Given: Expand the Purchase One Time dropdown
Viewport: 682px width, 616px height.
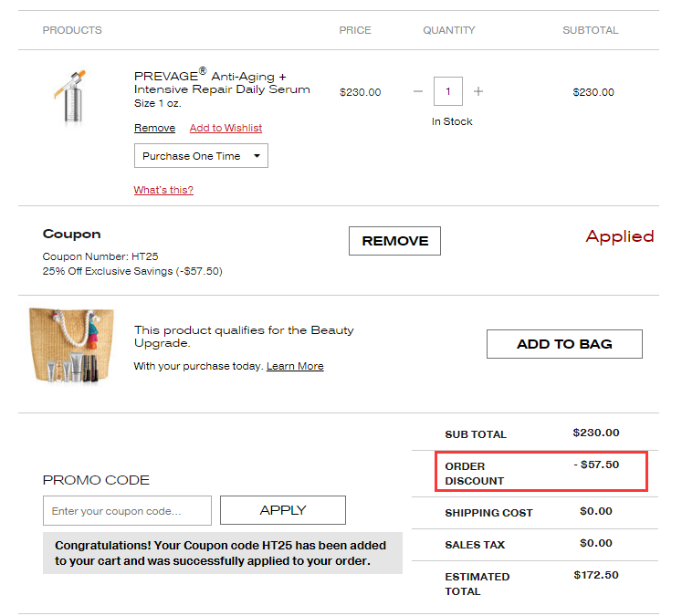Looking at the screenshot, I should 201,156.
